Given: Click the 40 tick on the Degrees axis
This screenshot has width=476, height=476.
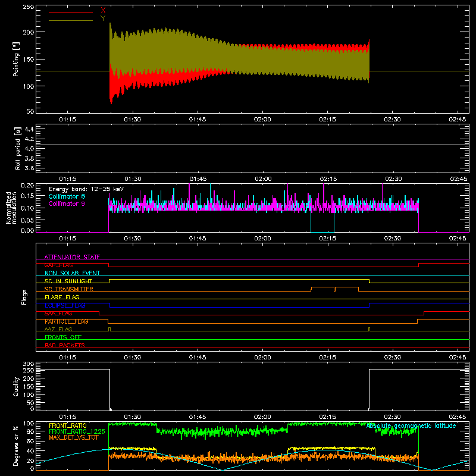Looking at the screenshot, I should 30,451.
